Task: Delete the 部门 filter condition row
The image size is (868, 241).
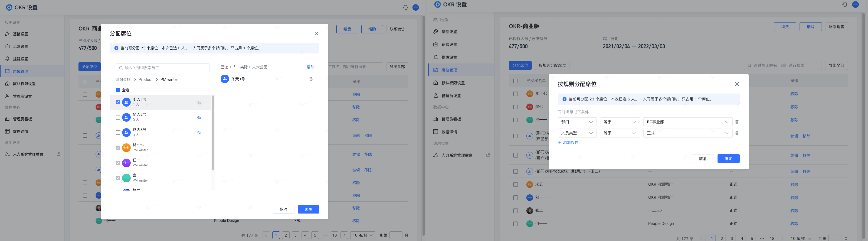Action: [737, 122]
